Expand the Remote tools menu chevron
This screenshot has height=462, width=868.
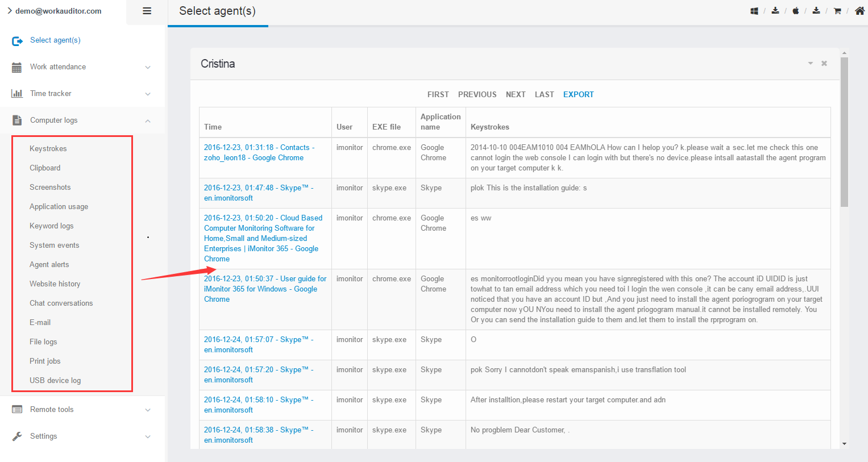pos(148,410)
